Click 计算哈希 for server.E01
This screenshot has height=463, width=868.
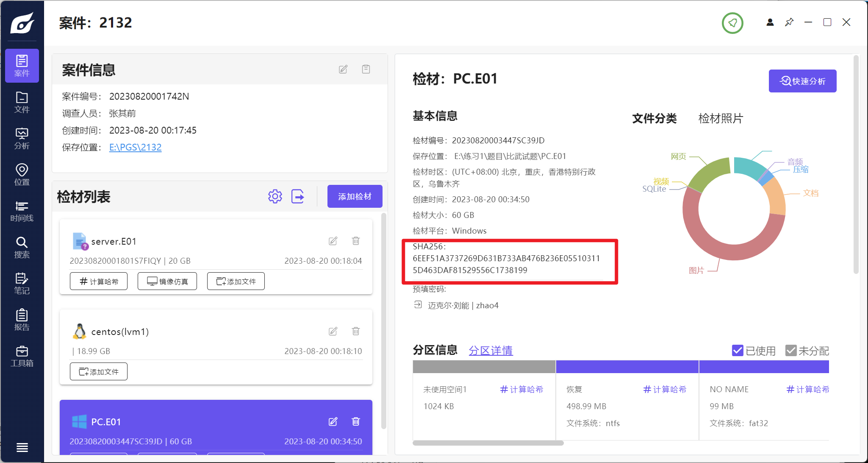(99, 281)
